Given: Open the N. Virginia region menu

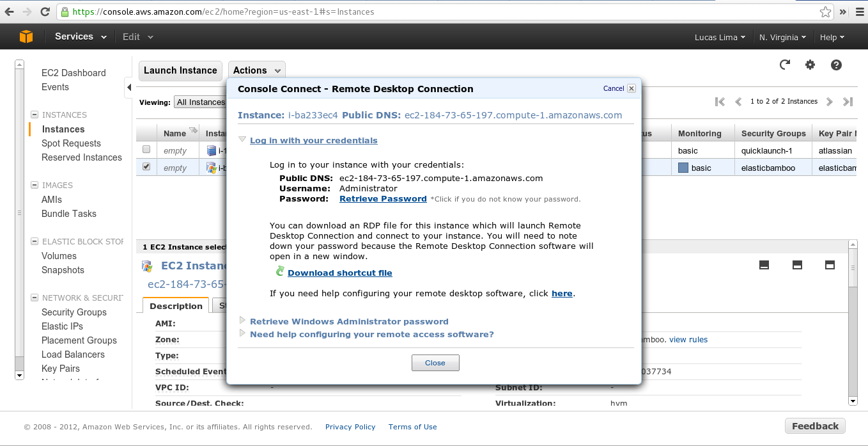Looking at the screenshot, I should click(783, 37).
